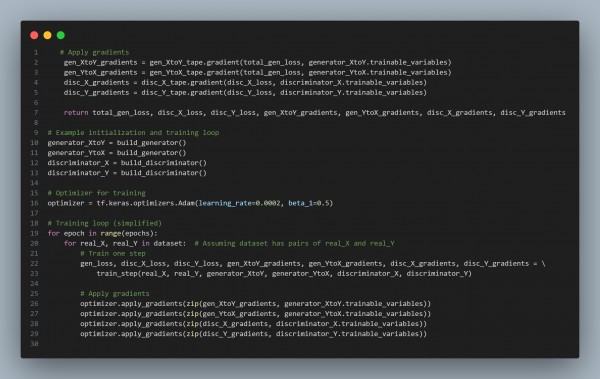This screenshot has height=379, width=600.
Task: Click line number 9 in gutter
Action: pyautogui.click(x=36, y=133)
